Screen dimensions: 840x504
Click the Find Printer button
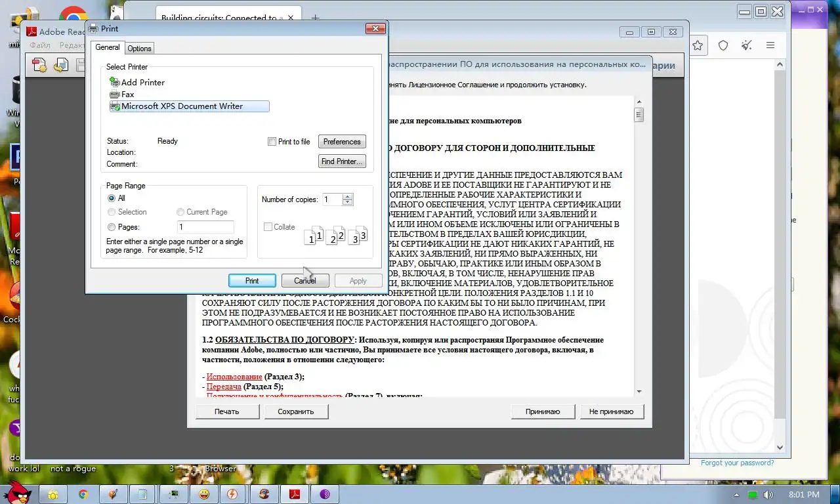(342, 161)
